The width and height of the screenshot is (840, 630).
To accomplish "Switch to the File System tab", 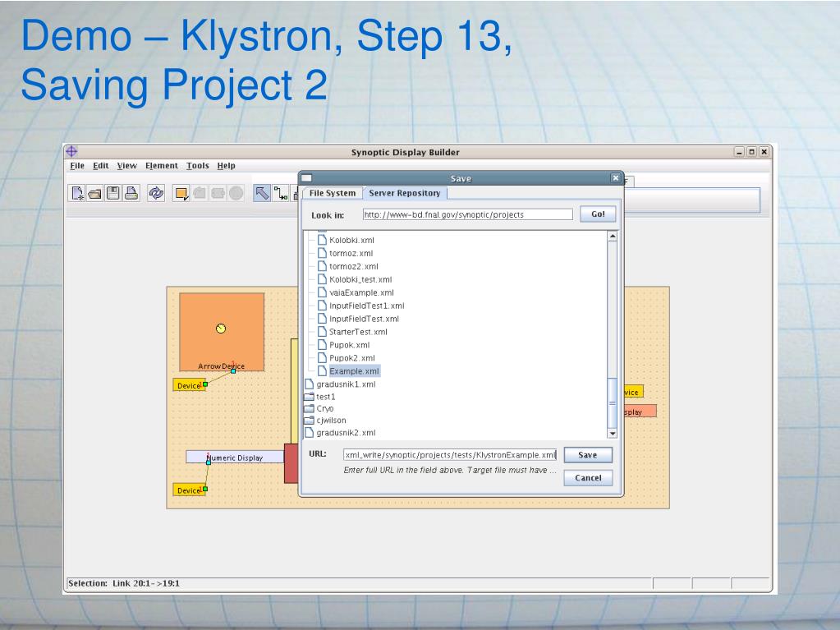I will click(x=333, y=193).
